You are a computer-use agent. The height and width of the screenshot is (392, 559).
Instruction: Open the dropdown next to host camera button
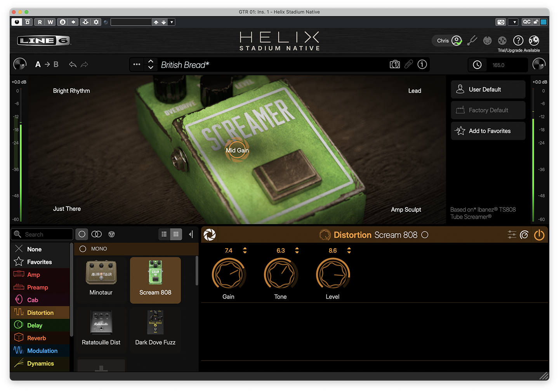(514, 22)
